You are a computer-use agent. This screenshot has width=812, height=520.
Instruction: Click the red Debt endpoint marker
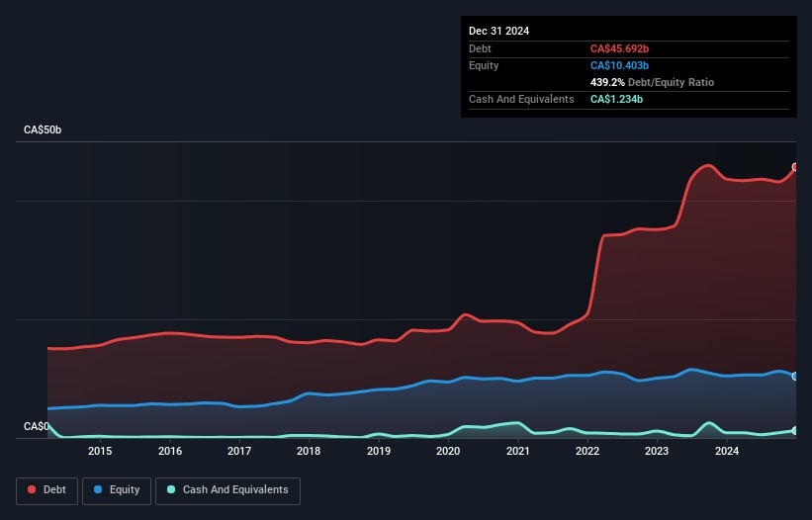click(794, 167)
